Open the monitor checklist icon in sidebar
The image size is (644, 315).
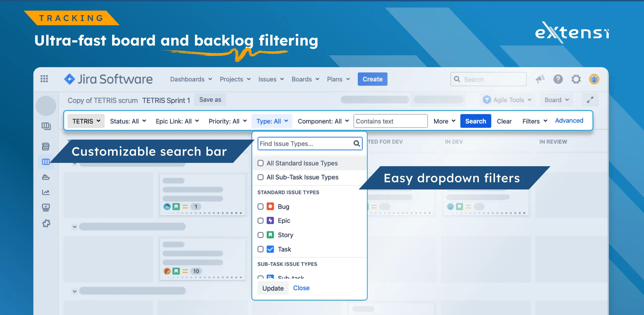tap(46, 208)
